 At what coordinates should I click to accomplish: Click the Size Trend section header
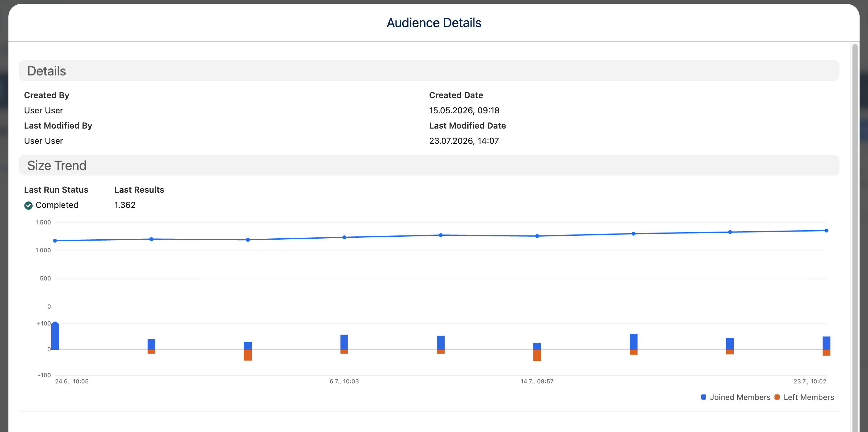pyautogui.click(x=428, y=165)
